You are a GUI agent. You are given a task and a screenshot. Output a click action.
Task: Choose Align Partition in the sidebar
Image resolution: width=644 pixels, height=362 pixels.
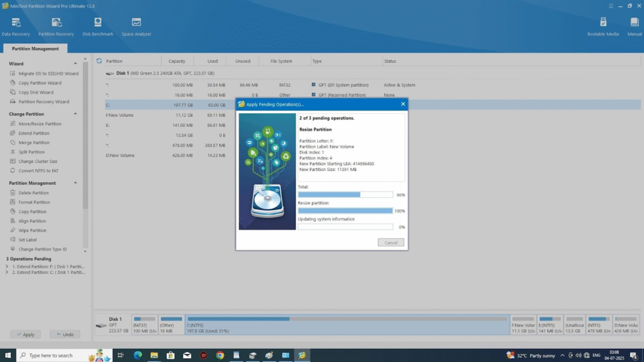pos(28,221)
